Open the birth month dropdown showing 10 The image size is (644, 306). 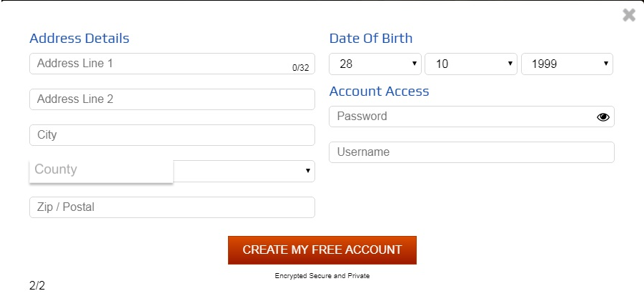click(470, 64)
